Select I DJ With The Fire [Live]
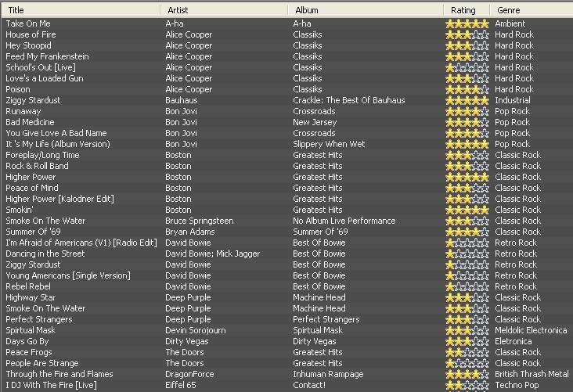The width and height of the screenshot is (573, 392). tap(51, 386)
